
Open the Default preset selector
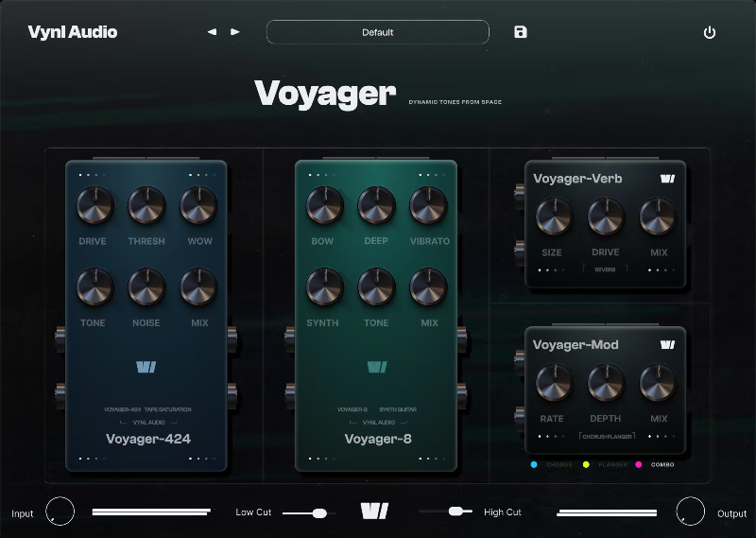[377, 32]
